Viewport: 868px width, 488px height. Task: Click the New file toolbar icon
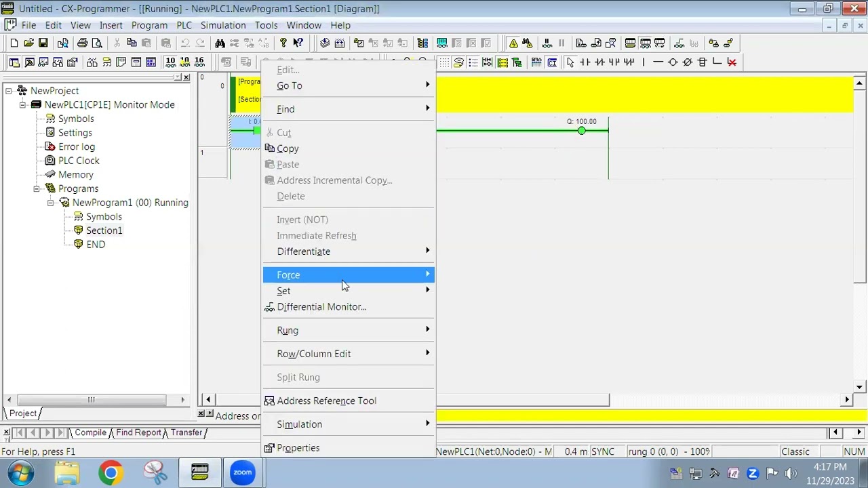click(x=14, y=43)
